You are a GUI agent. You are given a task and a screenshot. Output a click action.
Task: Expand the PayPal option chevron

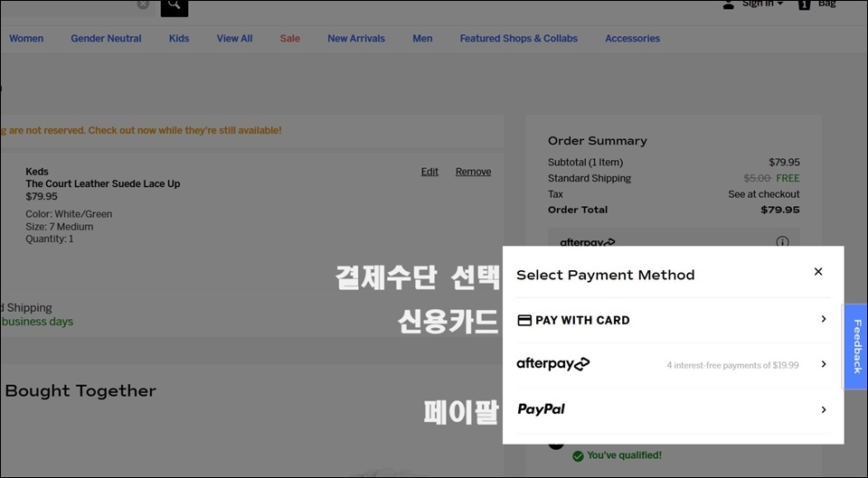(824, 410)
